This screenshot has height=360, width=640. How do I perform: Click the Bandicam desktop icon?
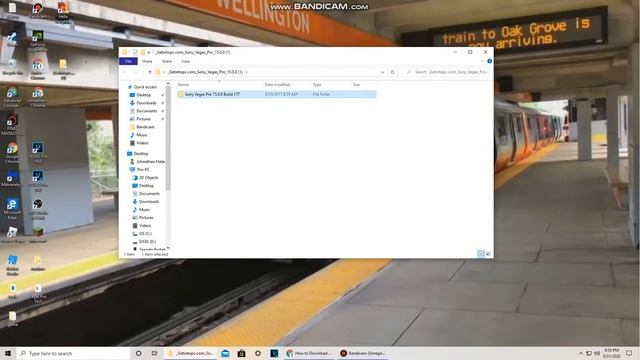[x=38, y=11]
